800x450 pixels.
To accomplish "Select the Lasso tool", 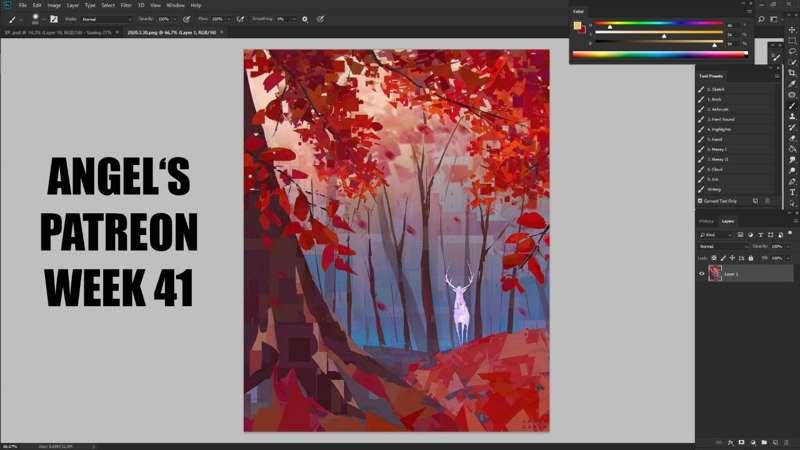I will [x=792, y=51].
